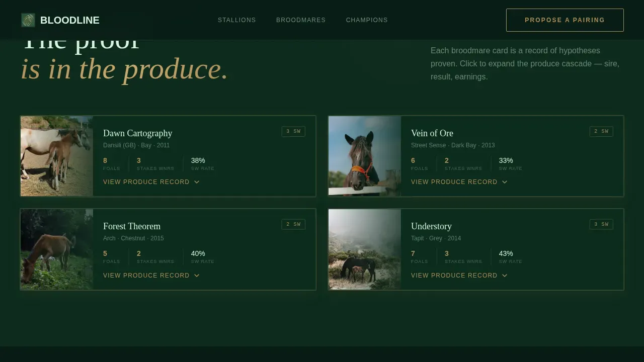
Task: Click 'Street Sense · Dark Bay · 2013' line
Action: click(453, 145)
